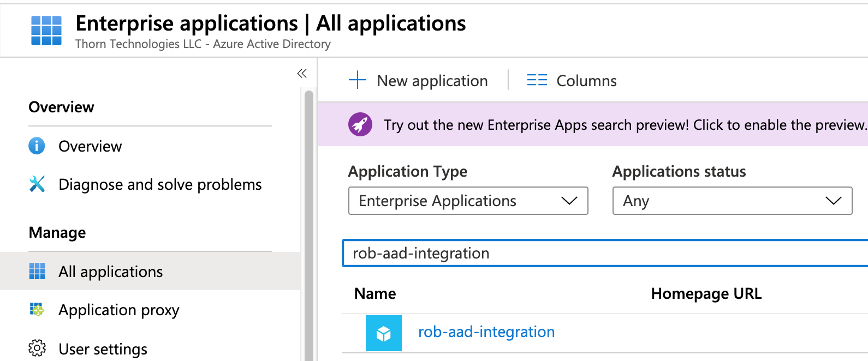Click the All applications grid icon in sidebar
Image resolution: width=868 pixels, height=361 pixels.
click(x=37, y=271)
